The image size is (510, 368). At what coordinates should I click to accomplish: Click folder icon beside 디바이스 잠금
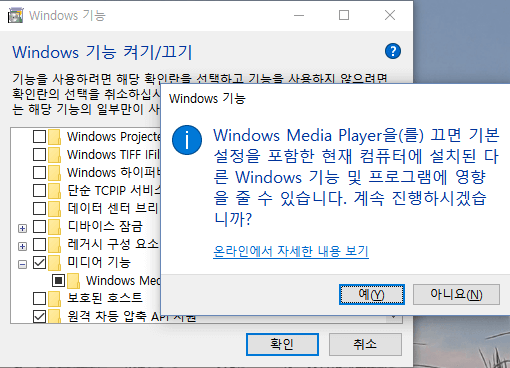[54, 227]
